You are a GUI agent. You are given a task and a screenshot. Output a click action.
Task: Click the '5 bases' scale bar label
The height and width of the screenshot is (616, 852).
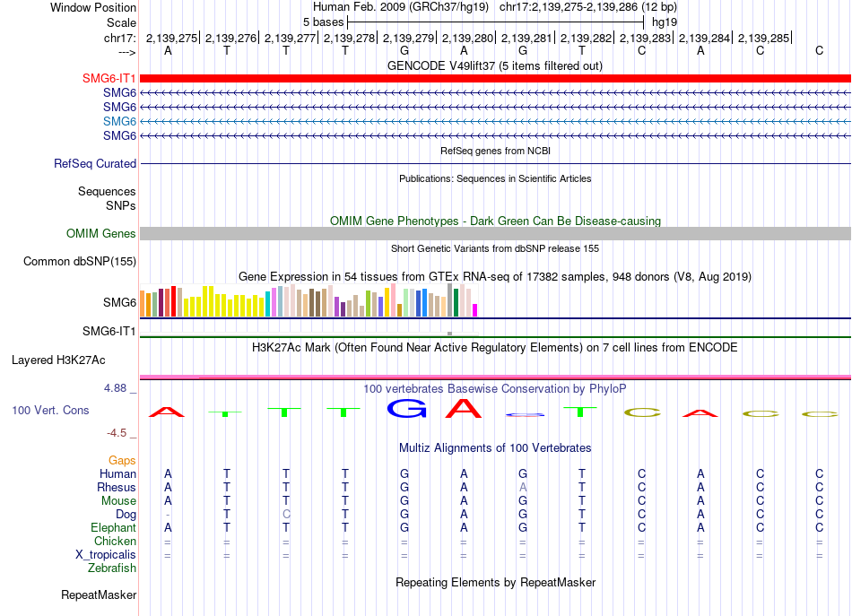pos(323,22)
